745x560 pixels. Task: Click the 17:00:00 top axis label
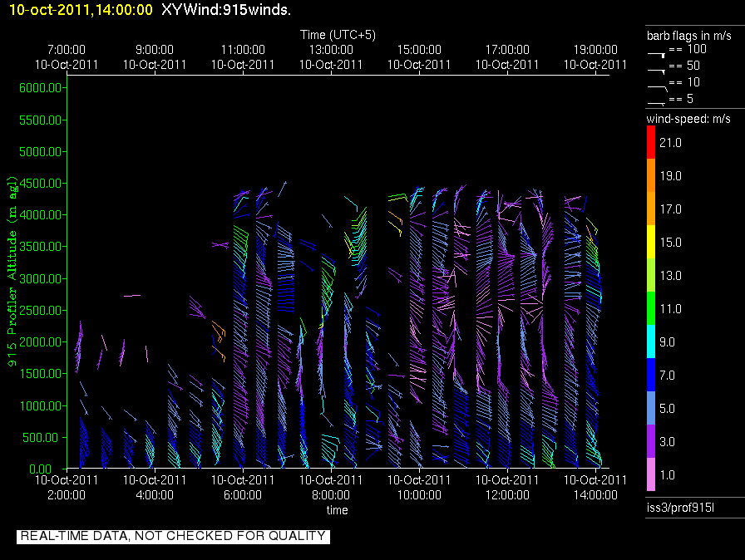(x=507, y=49)
